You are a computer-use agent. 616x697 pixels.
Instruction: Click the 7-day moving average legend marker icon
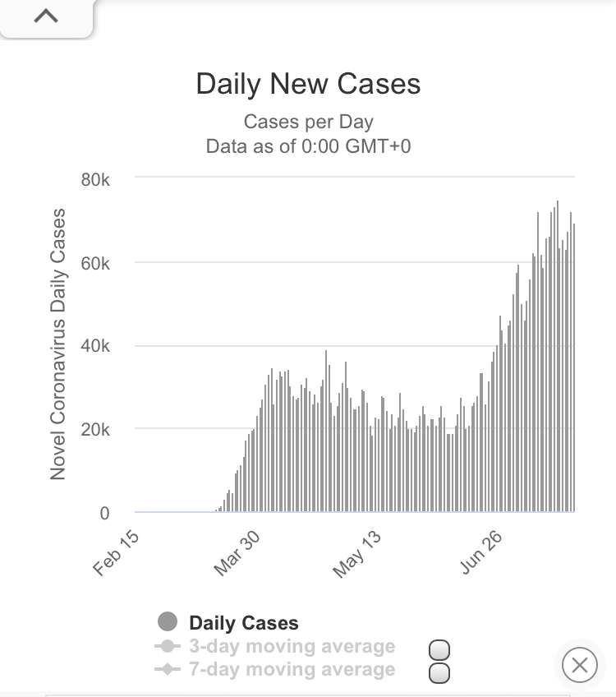point(168,670)
